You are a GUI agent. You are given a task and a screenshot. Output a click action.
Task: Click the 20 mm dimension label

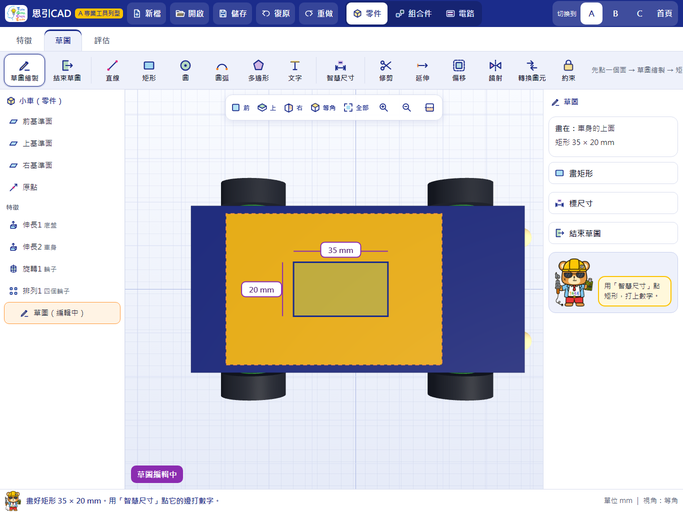(261, 290)
